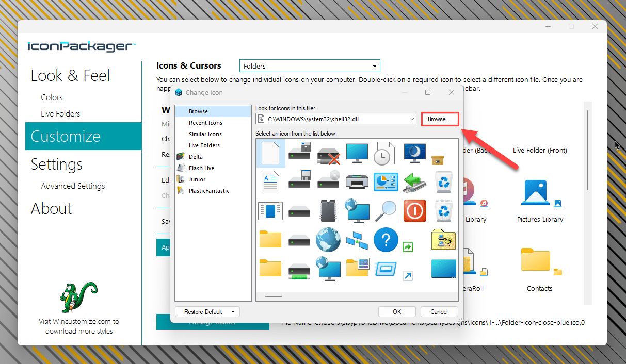This screenshot has width=626, height=364.
Task: Select the green arrow USB drive icon
Action: (414, 182)
